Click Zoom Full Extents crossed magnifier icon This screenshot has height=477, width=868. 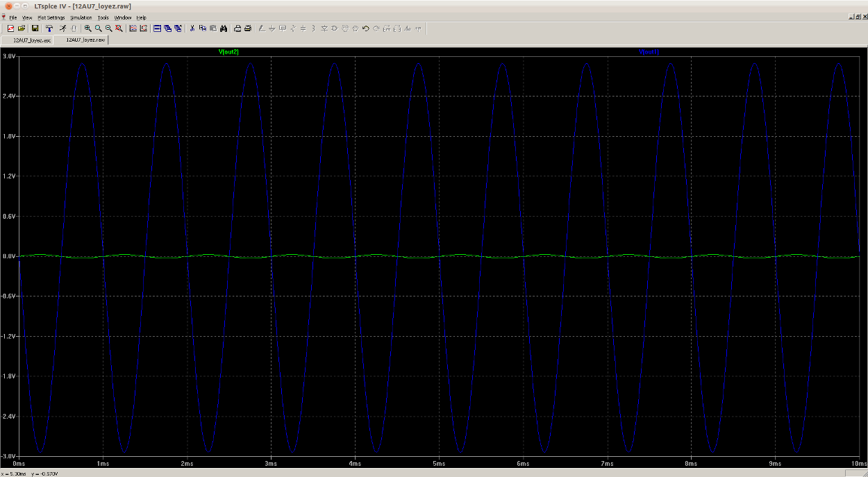(119, 28)
